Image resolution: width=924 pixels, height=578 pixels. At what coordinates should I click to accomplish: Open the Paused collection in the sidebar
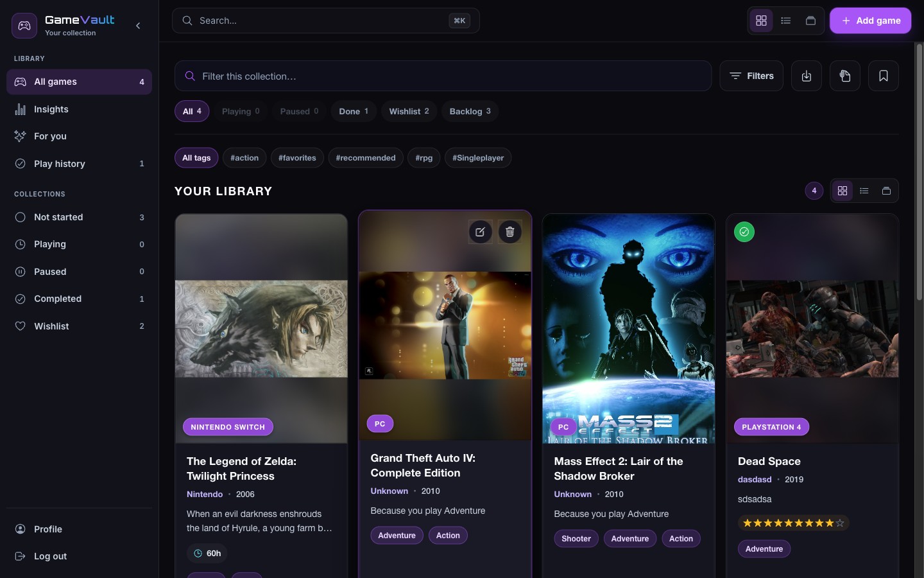click(79, 272)
